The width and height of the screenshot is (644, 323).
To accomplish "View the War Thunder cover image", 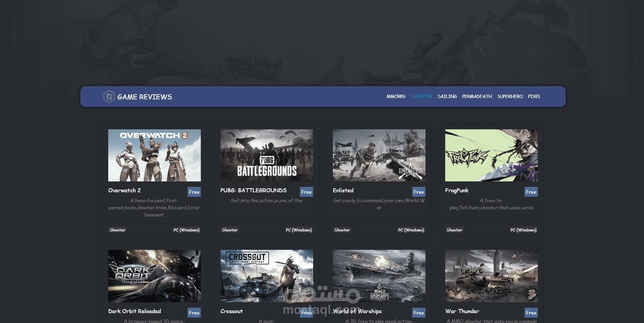I will pyautogui.click(x=492, y=276).
